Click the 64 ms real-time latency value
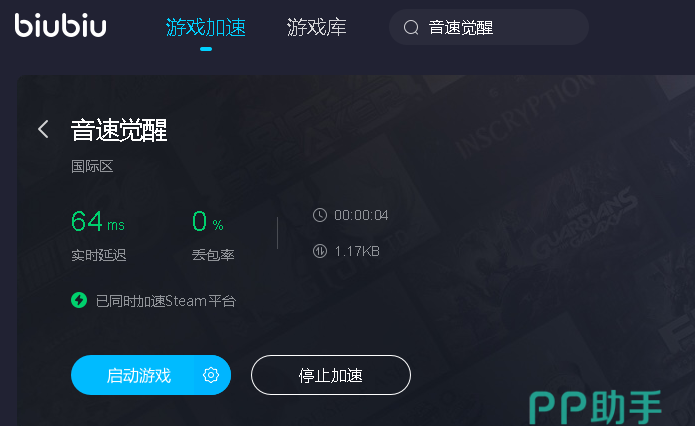Viewport: 695px width, 426px height. pos(98,221)
